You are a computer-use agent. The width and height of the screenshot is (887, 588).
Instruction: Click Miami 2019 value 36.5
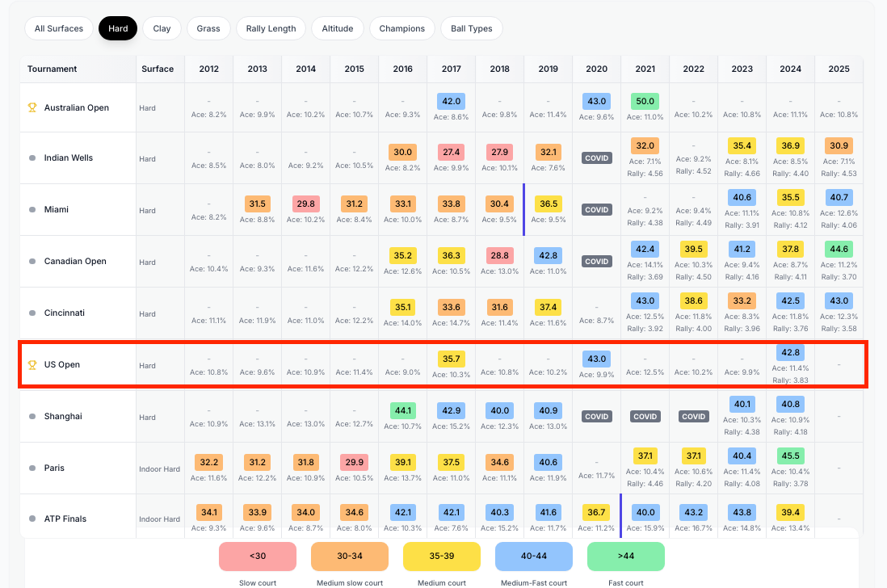(549, 204)
